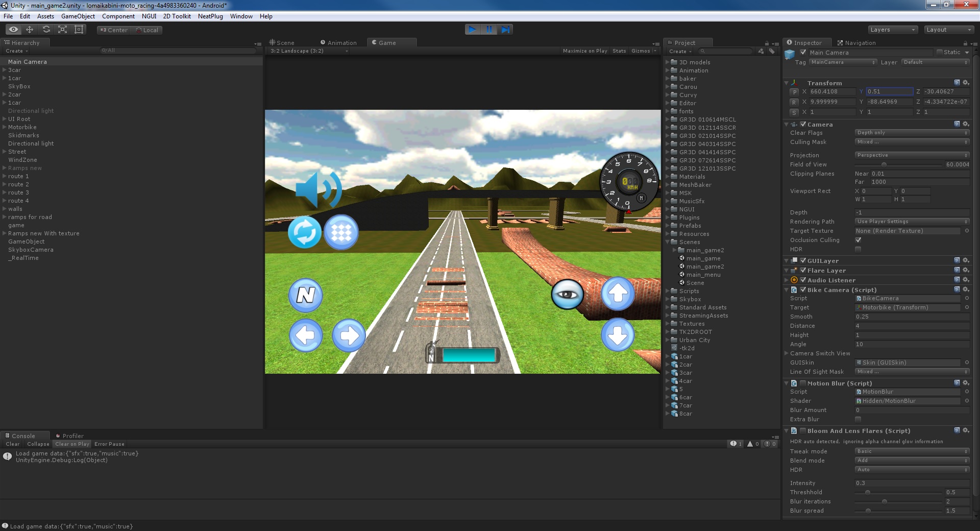This screenshot has height=531, width=980.
Task: Click the Step frame button
Action: [x=505, y=30]
